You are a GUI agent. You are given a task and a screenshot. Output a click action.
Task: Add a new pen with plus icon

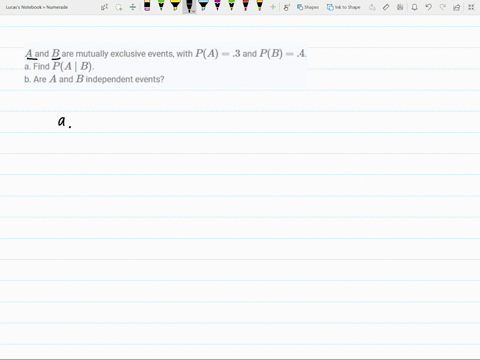(273, 7)
